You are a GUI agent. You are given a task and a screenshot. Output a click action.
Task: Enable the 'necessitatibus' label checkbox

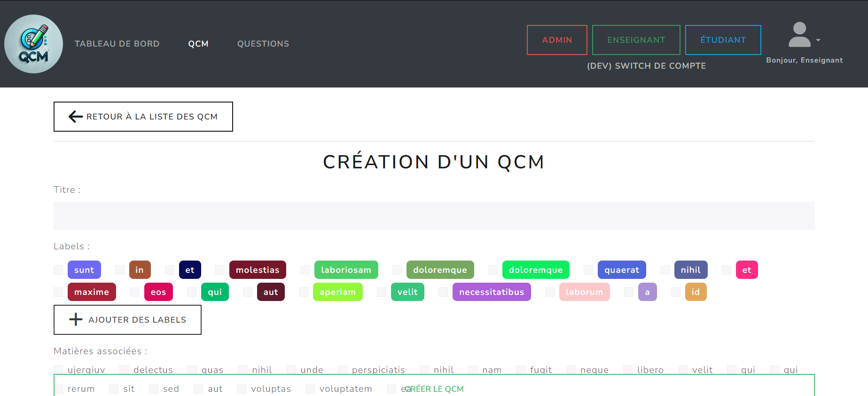(x=443, y=292)
